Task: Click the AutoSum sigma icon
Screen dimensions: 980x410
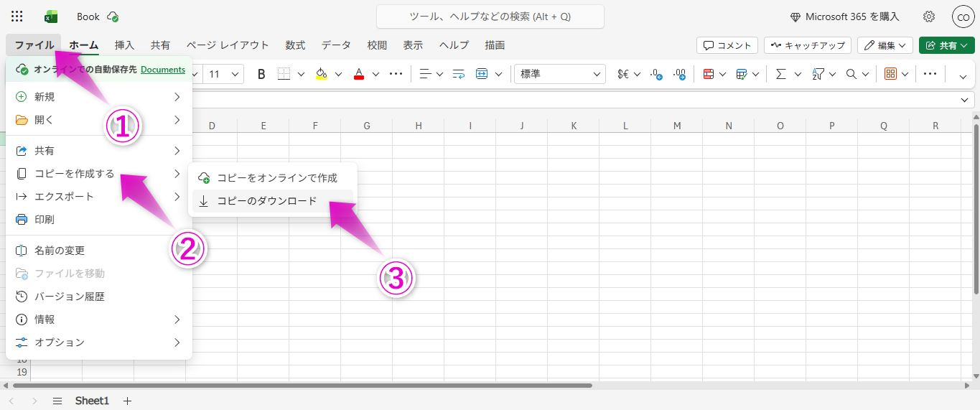Action: click(x=780, y=74)
